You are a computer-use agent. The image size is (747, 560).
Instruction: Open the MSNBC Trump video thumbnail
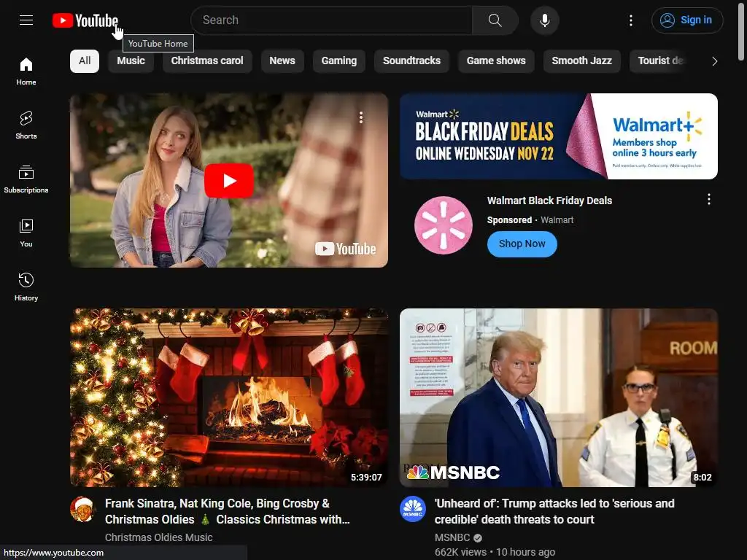click(x=559, y=397)
